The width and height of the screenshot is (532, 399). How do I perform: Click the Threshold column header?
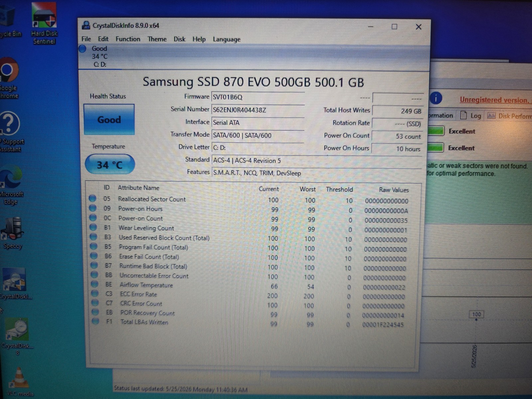(339, 190)
